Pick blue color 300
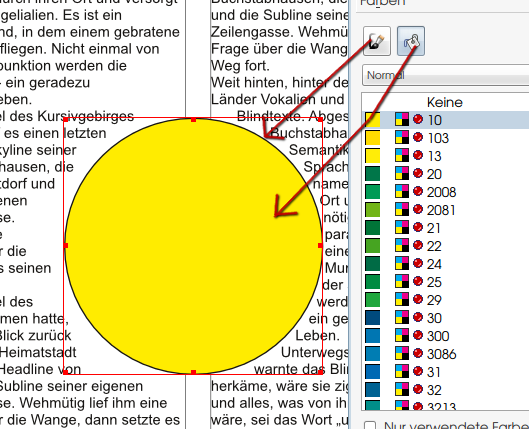The height and width of the screenshot is (429, 529). (x=445, y=336)
